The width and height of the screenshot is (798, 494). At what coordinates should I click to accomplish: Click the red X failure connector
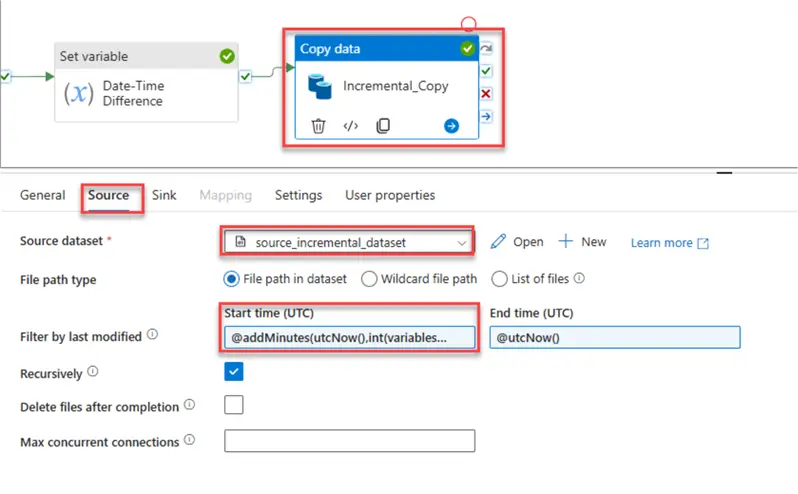[x=486, y=94]
